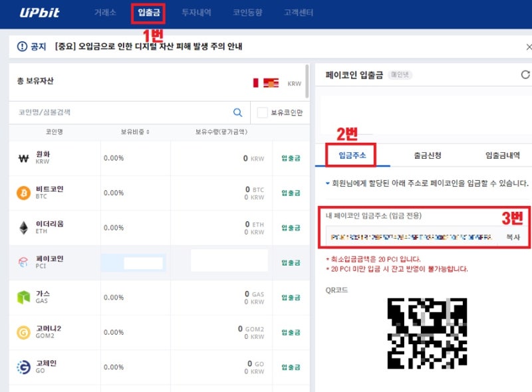Viewport: 532px width, 392px height.
Task: Close the notice banner
Action: (529, 47)
